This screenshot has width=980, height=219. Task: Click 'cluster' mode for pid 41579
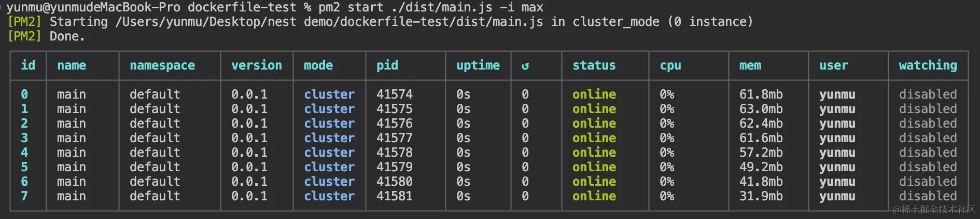[x=329, y=167]
